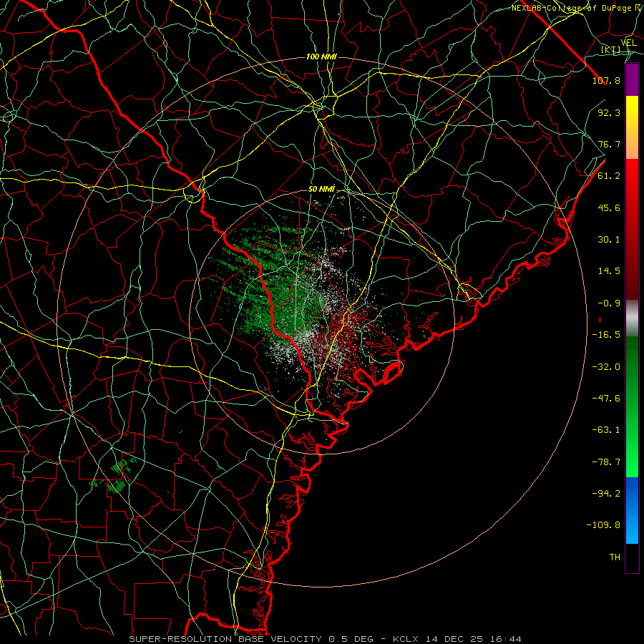Image resolution: width=644 pixels, height=644 pixels.
Task: Click the green segment of the color bar
Action: click(x=632, y=406)
